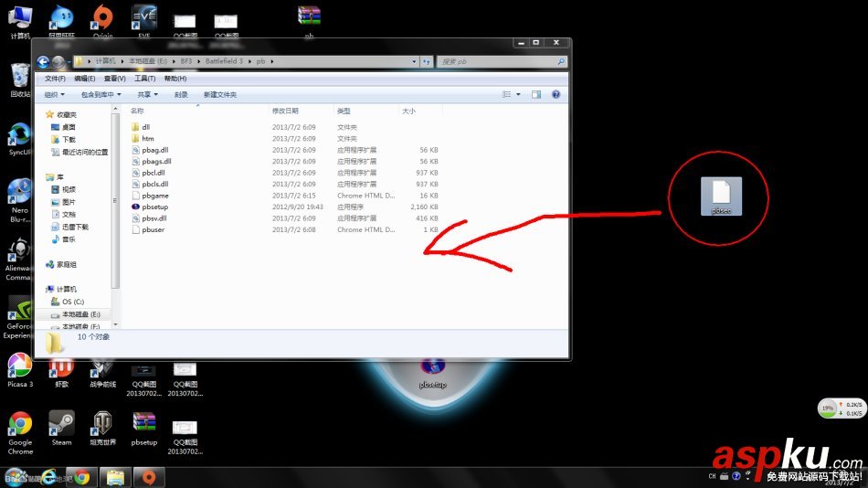Viewport: 868px width, 488px height.
Task: Click the 本地磁盘 (E:) breadcrumb
Action: tap(148, 61)
